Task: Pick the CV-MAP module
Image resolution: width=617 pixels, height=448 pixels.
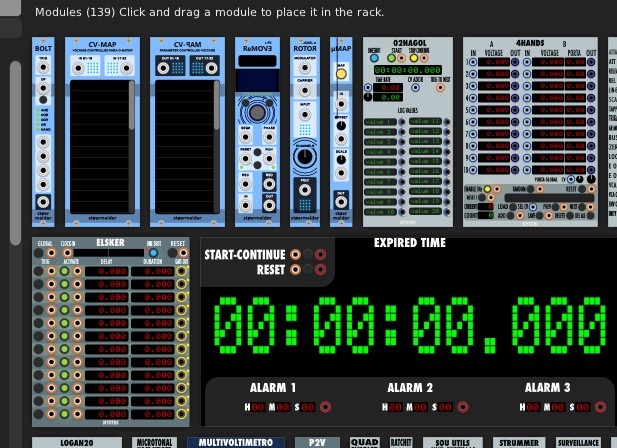Action: (x=102, y=132)
